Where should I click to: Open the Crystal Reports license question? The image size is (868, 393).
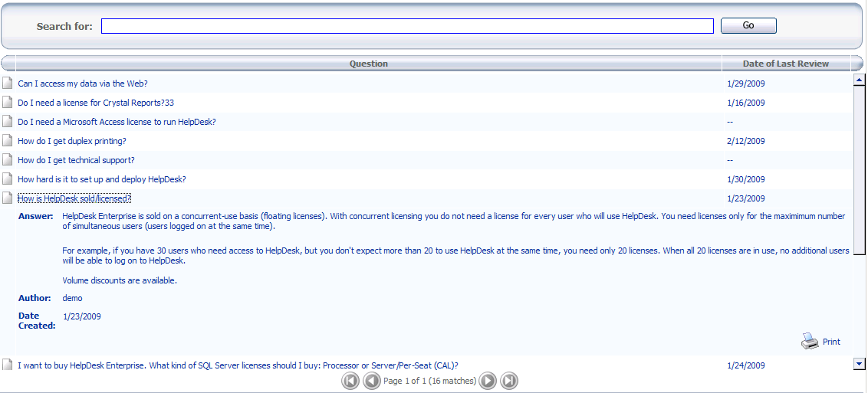(x=96, y=103)
